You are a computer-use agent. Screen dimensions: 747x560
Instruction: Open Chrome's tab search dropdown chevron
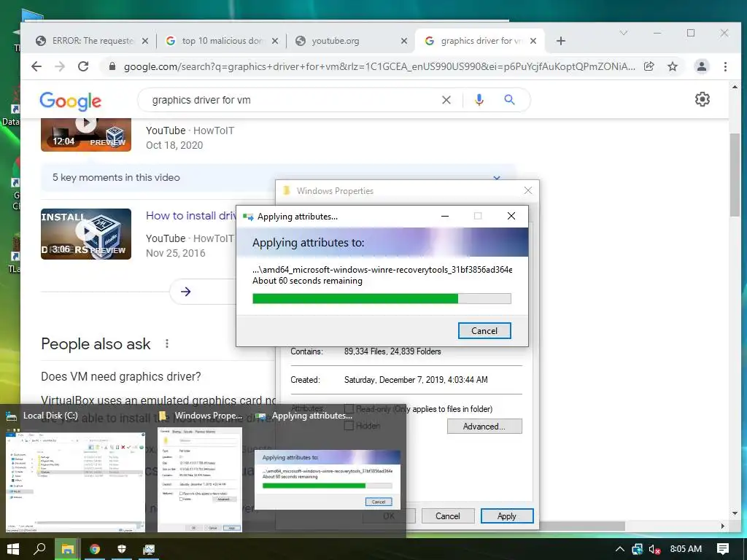point(623,33)
